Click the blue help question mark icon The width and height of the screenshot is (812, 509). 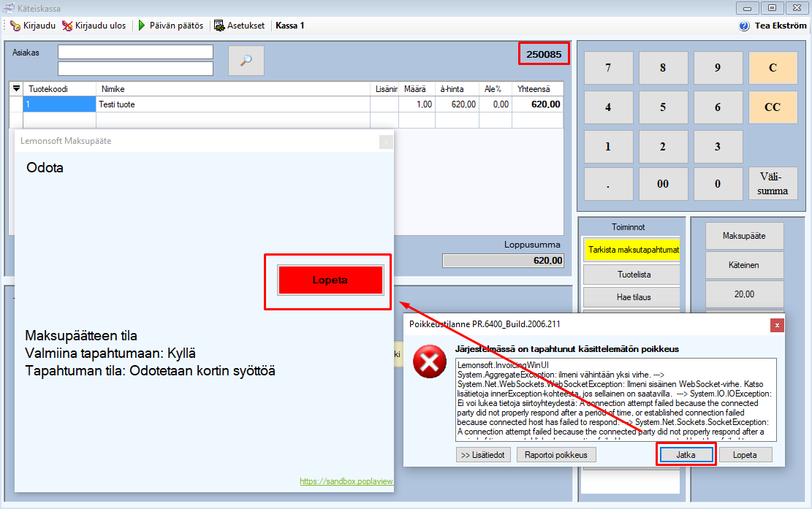744,26
